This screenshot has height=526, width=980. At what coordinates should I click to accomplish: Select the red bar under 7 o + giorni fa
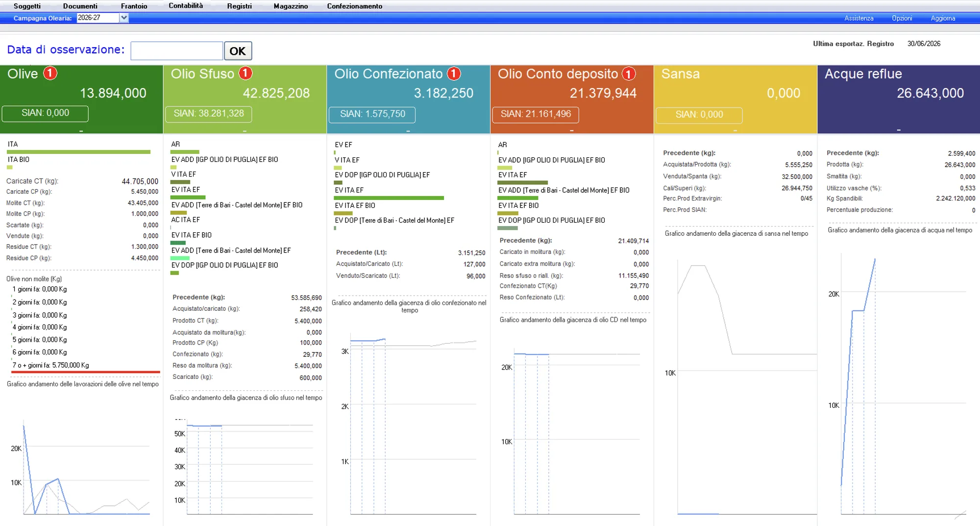pyautogui.click(x=85, y=372)
